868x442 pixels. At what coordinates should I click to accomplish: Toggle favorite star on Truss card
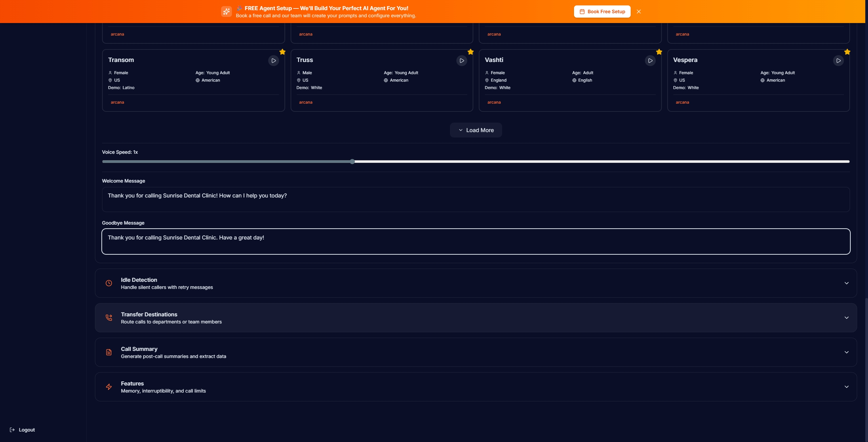470,52
